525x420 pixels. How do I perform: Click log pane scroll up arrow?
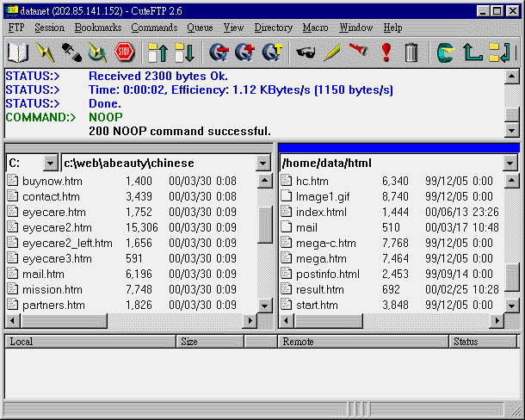coord(512,77)
